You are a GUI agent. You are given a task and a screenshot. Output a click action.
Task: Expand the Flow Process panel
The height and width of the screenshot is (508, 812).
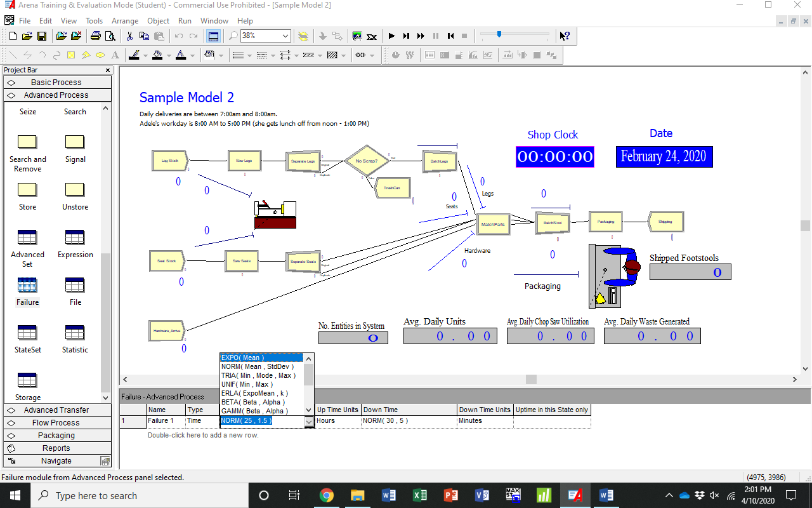tap(57, 423)
